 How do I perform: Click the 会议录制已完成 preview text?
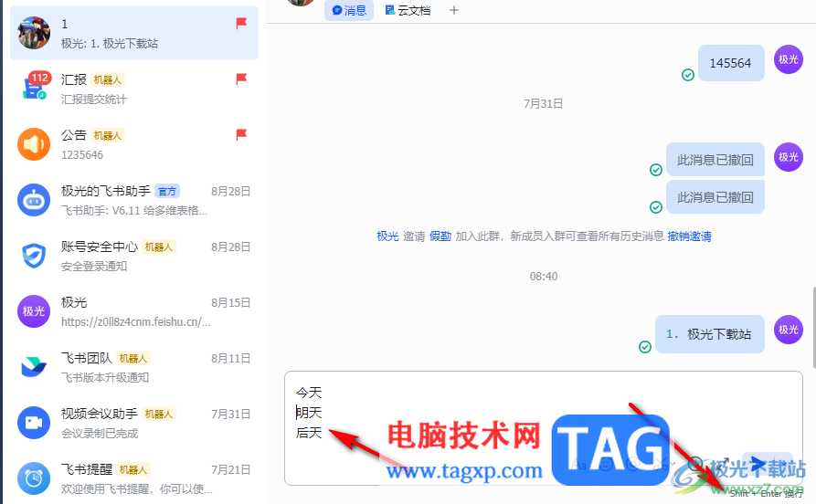(x=100, y=433)
